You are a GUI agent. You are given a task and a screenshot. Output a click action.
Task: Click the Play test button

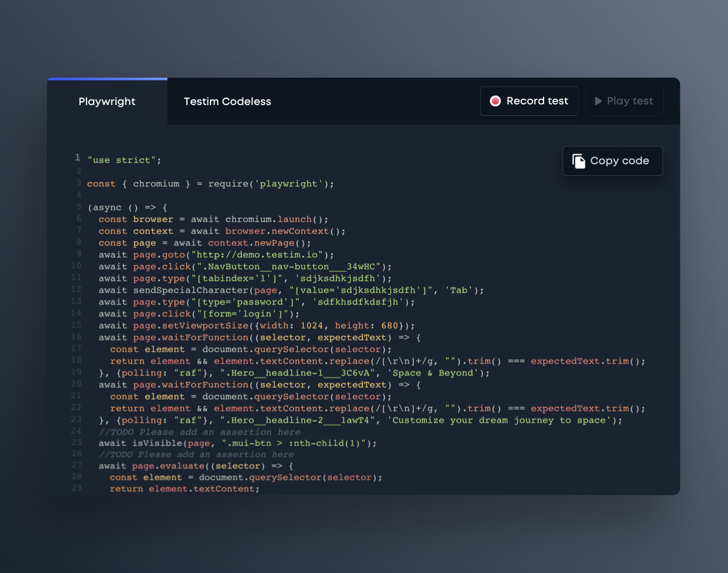coord(624,101)
